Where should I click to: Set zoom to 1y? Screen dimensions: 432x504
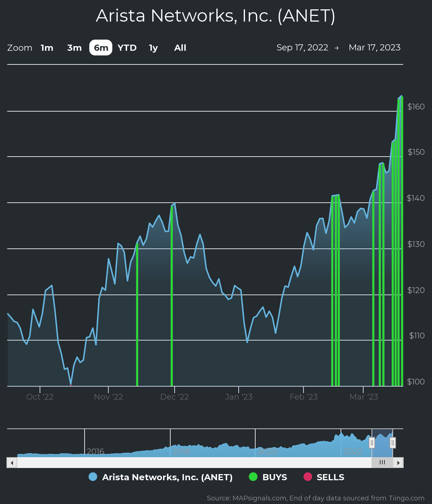click(x=153, y=48)
